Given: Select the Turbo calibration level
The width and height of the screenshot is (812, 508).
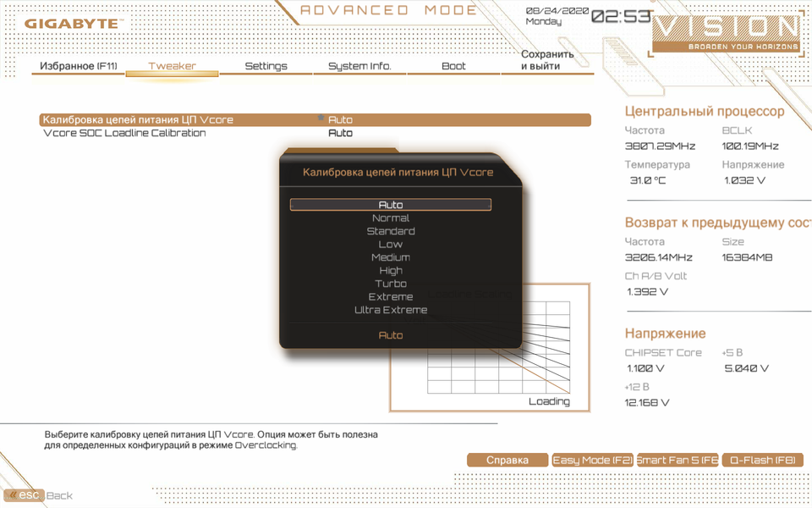Looking at the screenshot, I should pyautogui.click(x=391, y=284).
